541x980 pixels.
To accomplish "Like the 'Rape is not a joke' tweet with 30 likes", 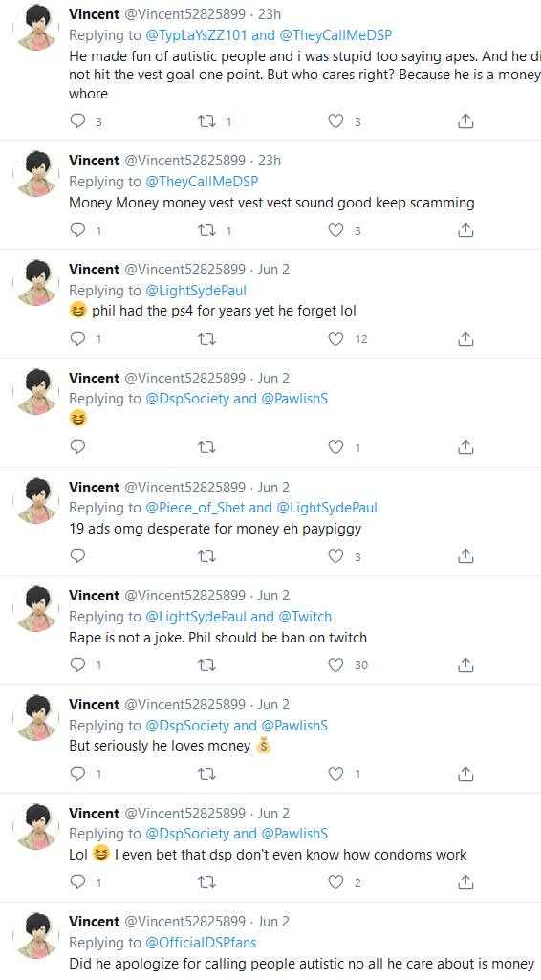I will (336, 665).
